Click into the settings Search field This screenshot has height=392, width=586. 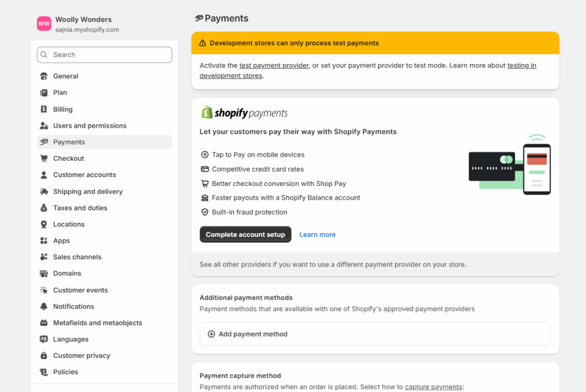(104, 55)
